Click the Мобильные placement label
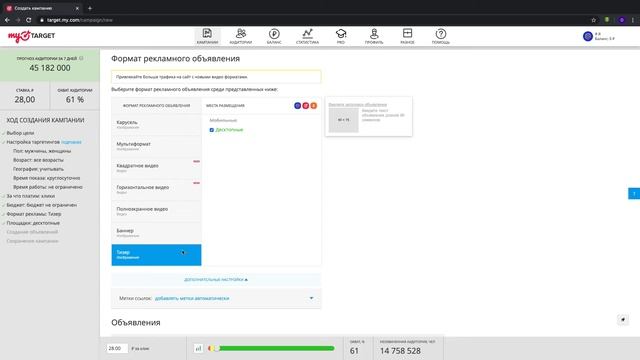 point(223,120)
